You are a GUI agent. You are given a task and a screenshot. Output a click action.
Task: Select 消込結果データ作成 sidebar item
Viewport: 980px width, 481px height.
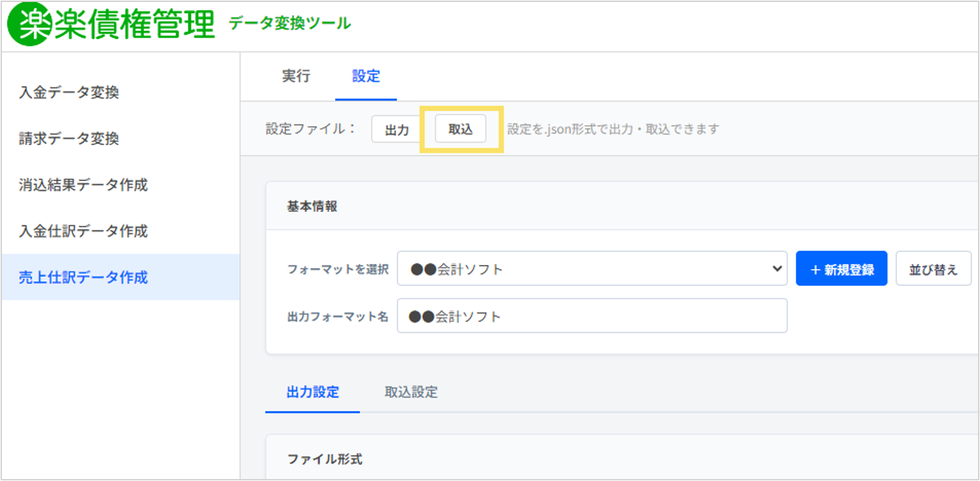(x=84, y=185)
